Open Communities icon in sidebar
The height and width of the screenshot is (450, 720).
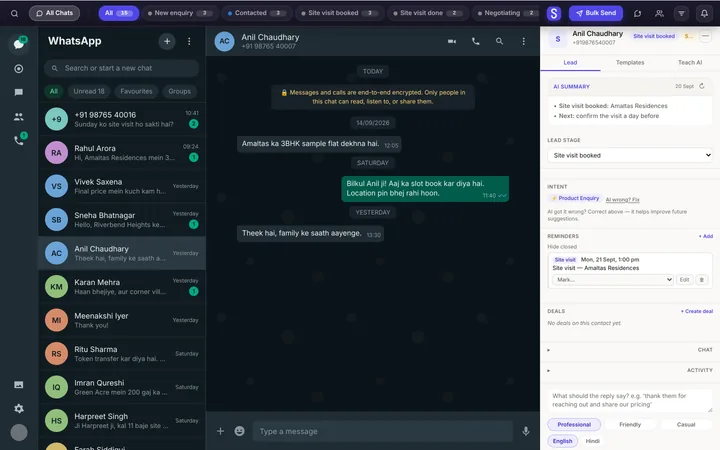(19, 117)
